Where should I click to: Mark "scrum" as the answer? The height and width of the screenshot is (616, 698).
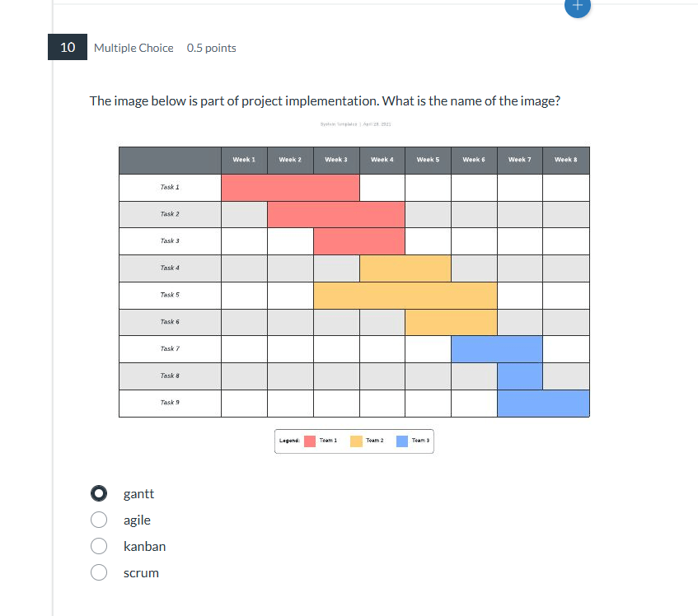(100, 572)
